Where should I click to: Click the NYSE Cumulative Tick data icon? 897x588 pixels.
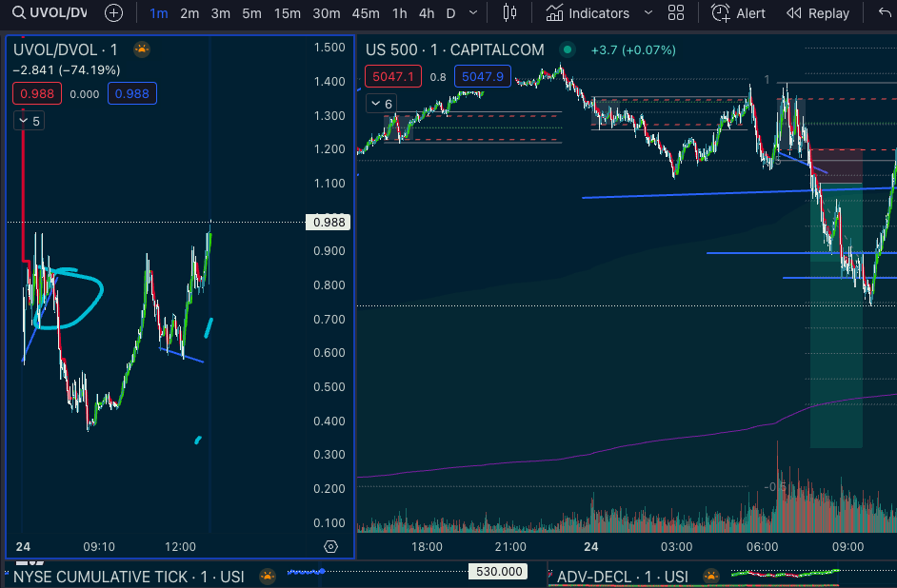click(267, 577)
